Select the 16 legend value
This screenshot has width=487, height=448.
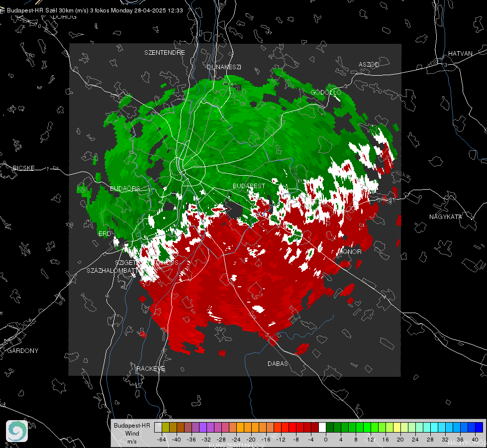click(x=386, y=440)
